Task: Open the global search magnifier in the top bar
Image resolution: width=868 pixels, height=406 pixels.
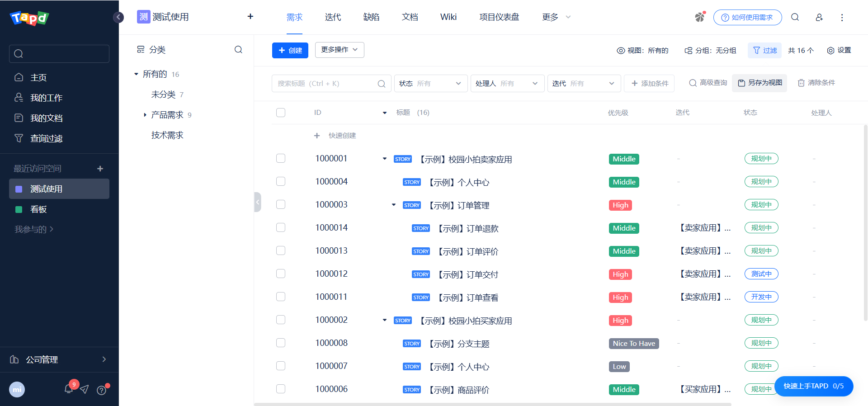Action: pos(795,17)
